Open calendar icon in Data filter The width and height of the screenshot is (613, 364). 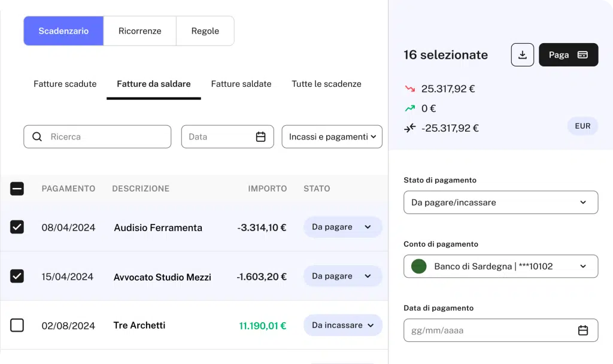(260, 136)
